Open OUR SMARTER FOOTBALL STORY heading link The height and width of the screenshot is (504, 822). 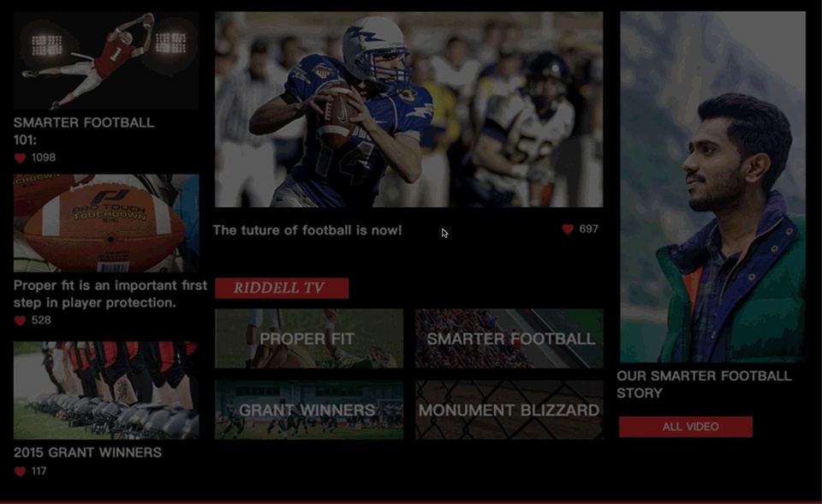pyautogui.click(x=704, y=384)
